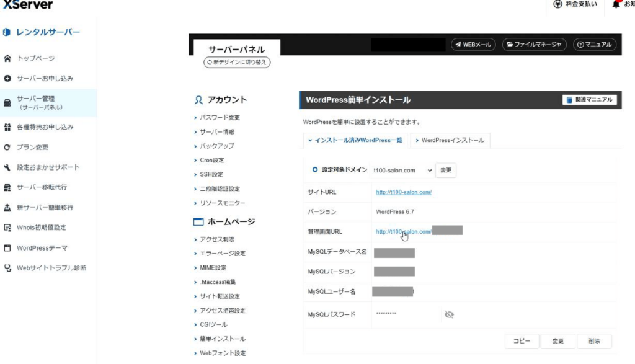The width and height of the screenshot is (635, 364).
Task: Click the XServer logo
Action: pos(27,4)
